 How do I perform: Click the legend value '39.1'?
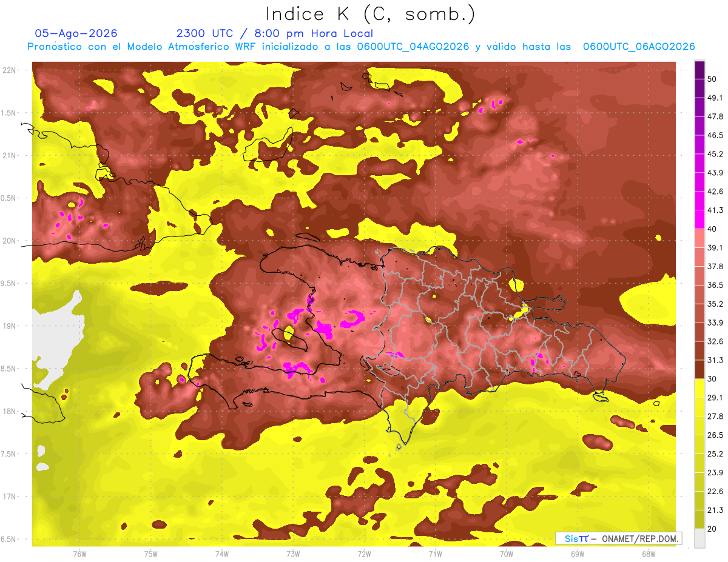[x=715, y=247]
